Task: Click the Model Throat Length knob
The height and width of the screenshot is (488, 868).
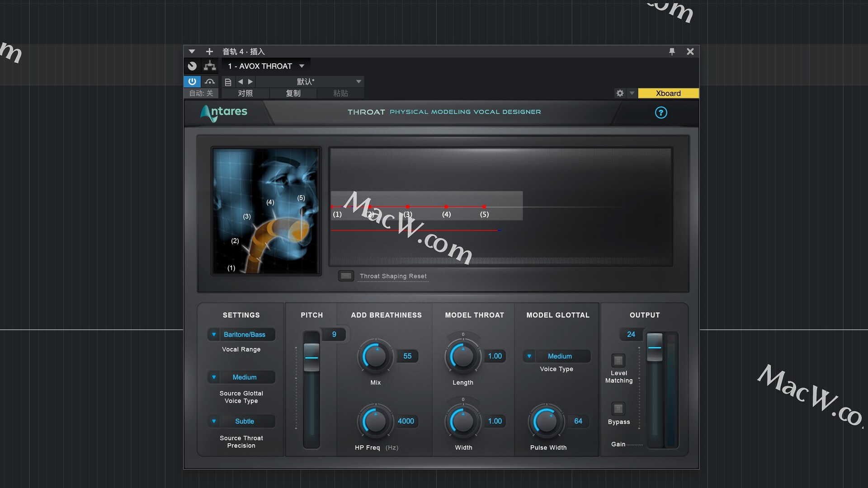Action: coord(463,356)
